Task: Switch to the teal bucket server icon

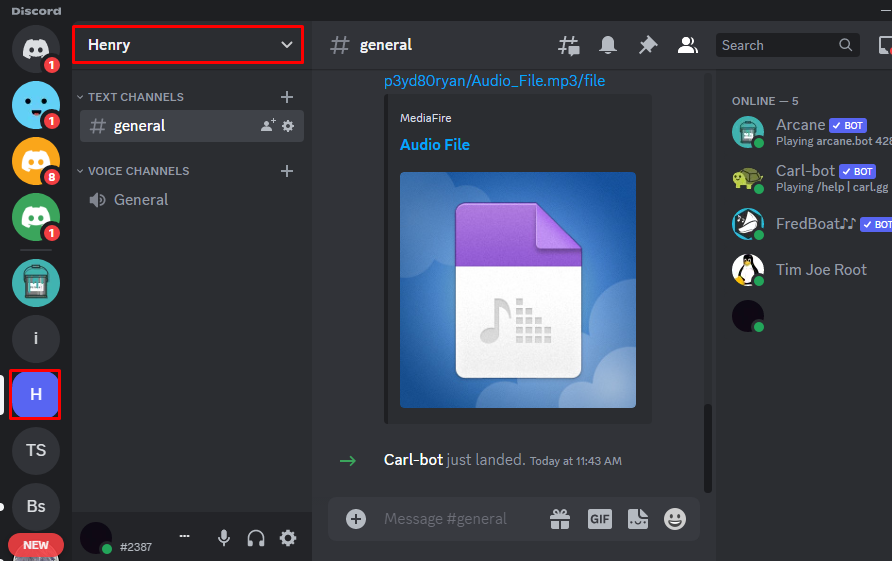Action: click(36, 283)
